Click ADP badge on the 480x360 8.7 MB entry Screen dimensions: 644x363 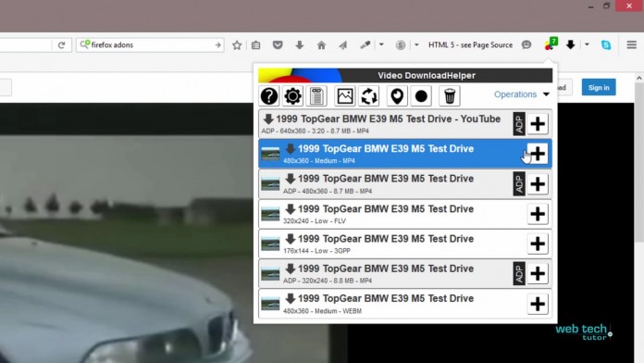click(x=519, y=183)
